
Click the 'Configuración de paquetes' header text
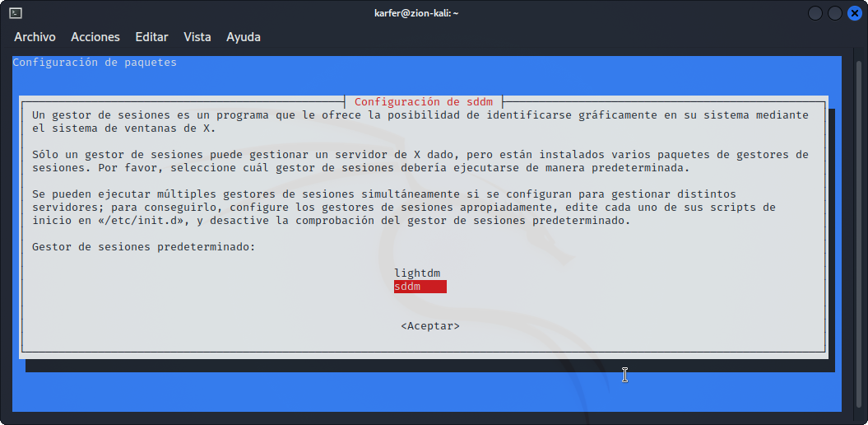coord(95,63)
